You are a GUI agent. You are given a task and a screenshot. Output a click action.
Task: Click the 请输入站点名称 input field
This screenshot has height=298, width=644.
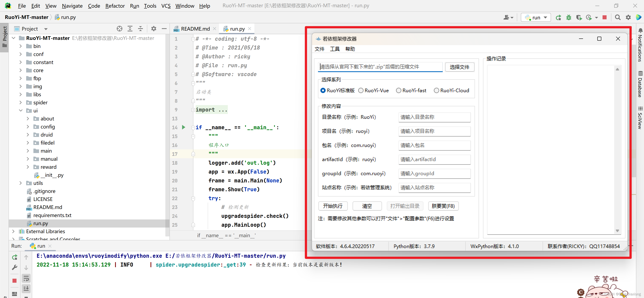pos(434,188)
